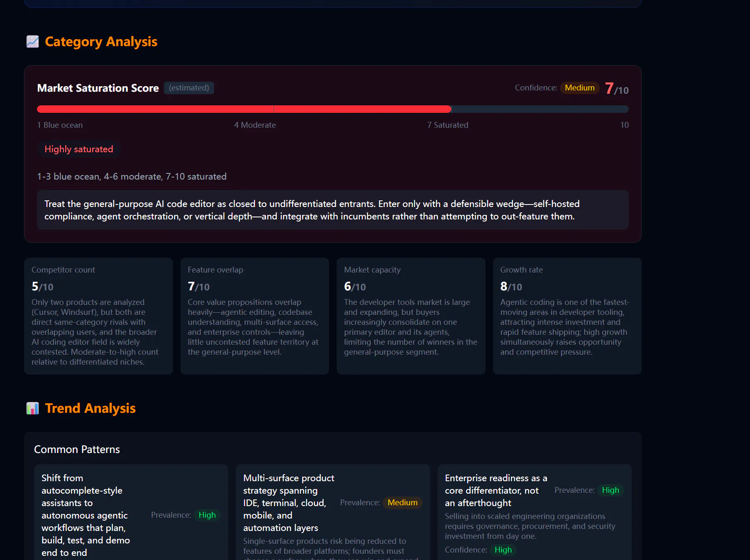Click the Market capacity description text
Image resolution: width=750 pixels, height=560 pixels.
pos(411,327)
